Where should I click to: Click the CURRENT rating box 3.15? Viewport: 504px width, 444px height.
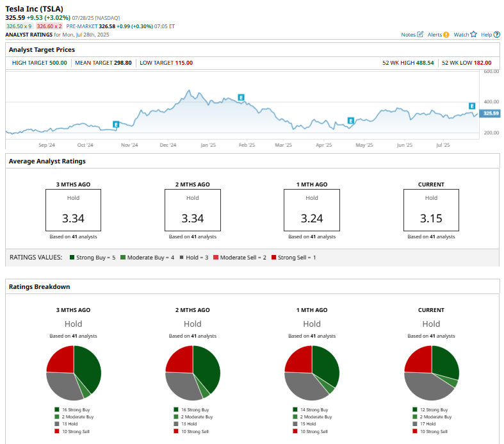tap(432, 210)
